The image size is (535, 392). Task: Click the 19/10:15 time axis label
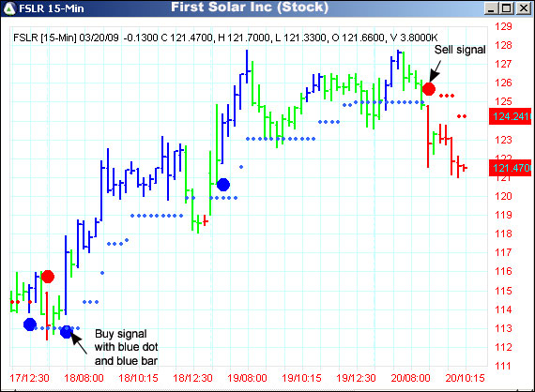[301, 378]
